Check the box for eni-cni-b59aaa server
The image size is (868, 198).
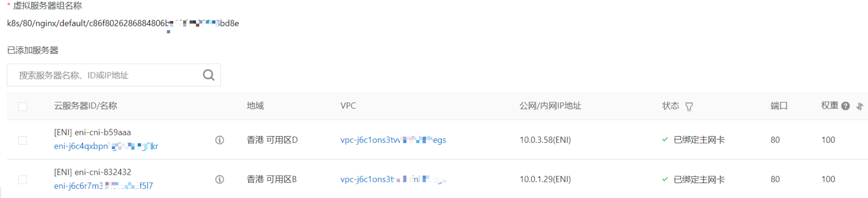[x=23, y=140]
